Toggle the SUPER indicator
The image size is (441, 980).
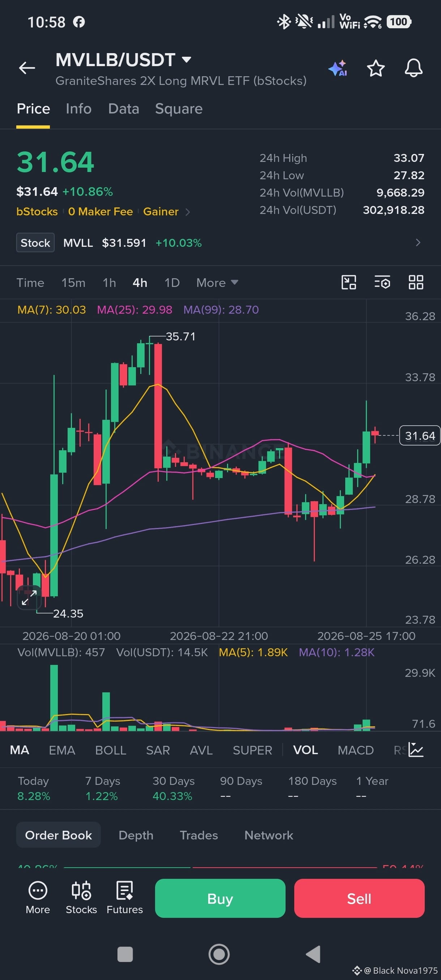pyautogui.click(x=253, y=750)
